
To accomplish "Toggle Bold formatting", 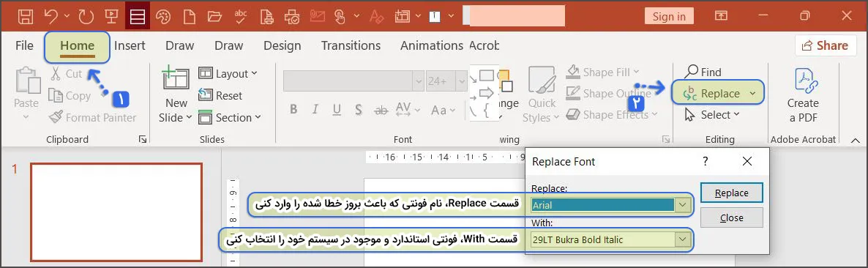I will (293, 110).
